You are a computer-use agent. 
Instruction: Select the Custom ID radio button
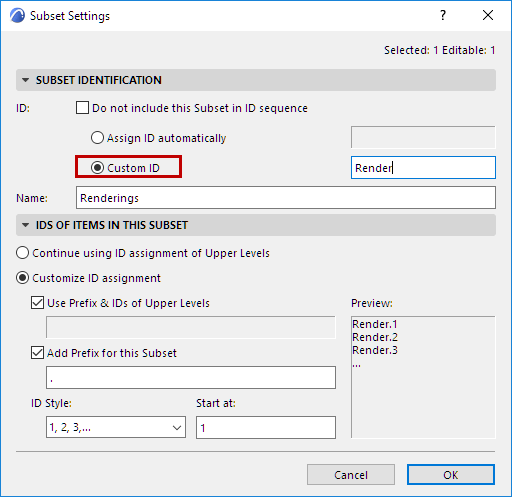point(97,168)
